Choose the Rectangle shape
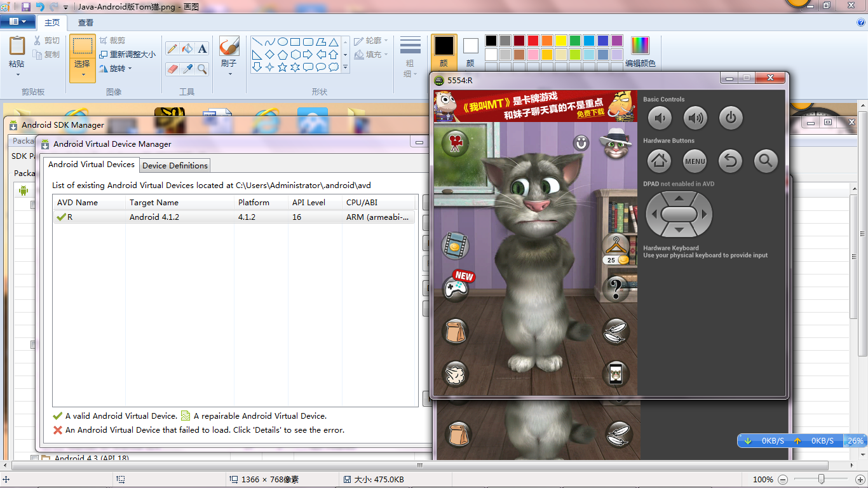The width and height of the screenshot is (868, 488). 295,42
